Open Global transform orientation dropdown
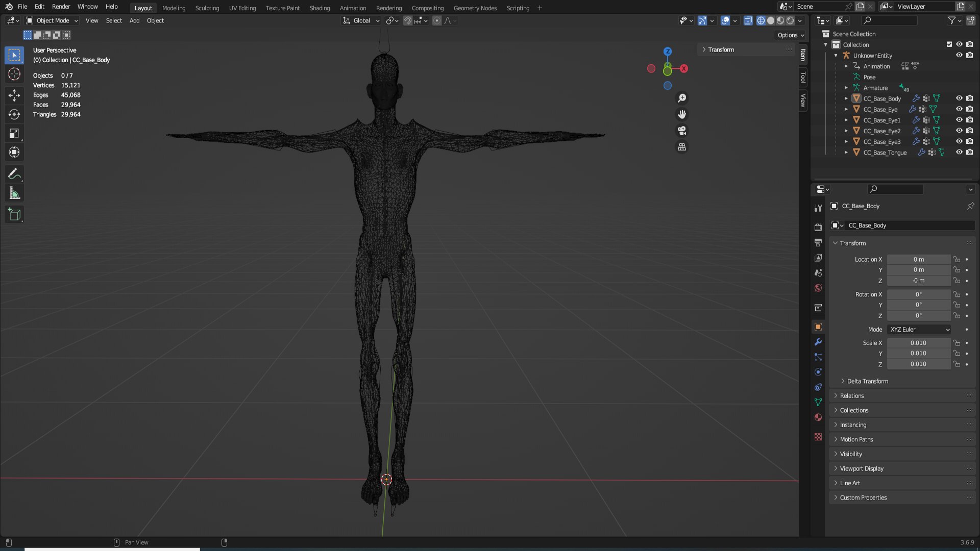The image size is (980, 551). (361, 20)
